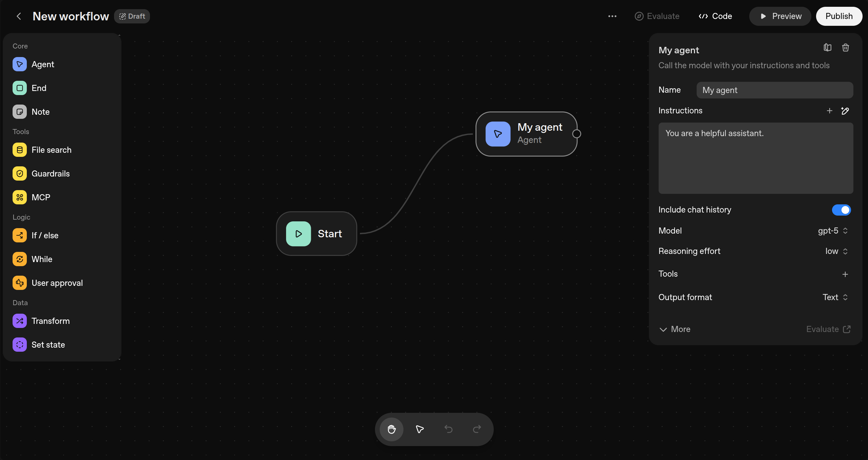Add a User approval node
Viewport: 868px width, 460px height.
click(x=57, y=282)
